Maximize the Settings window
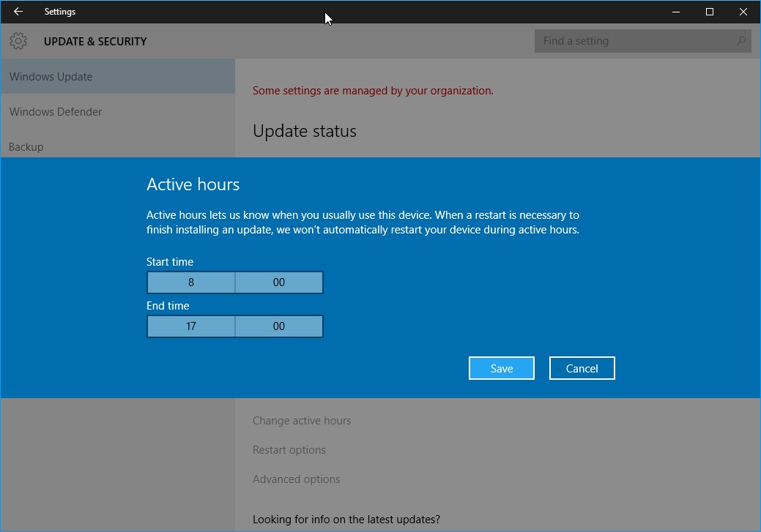 pyautogui.click(x=710, y=12)
